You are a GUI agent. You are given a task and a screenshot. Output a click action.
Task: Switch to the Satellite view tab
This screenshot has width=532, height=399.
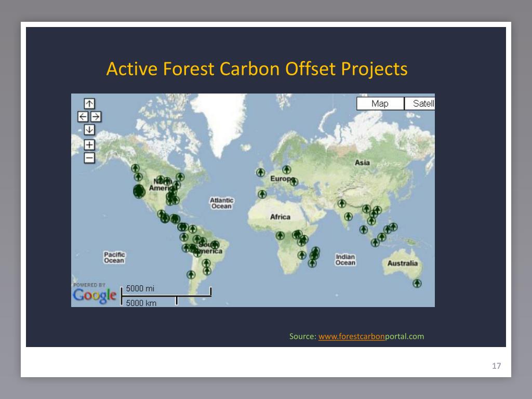420,103
